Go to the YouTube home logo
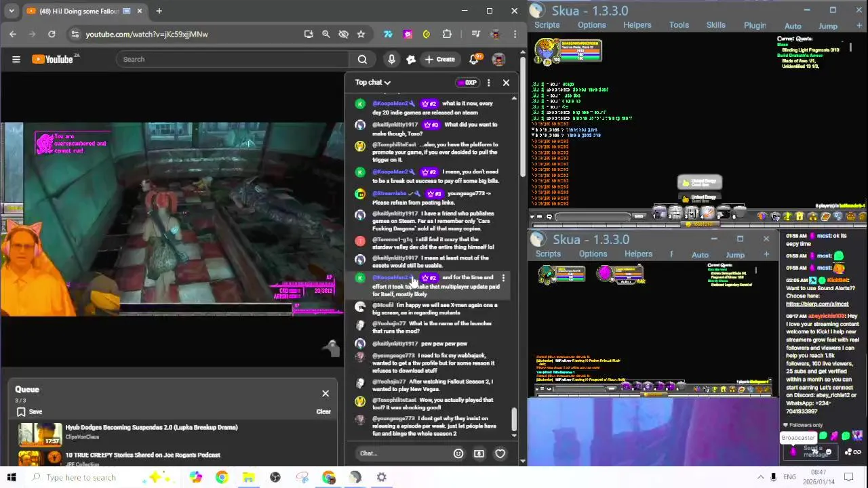The width and height of the screenshot is (868, 488). (x=54, y=60)
